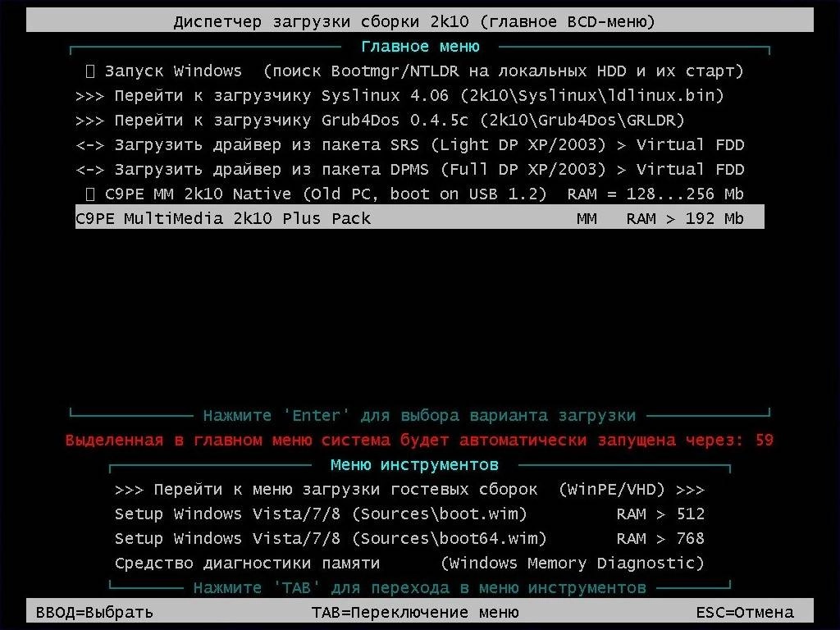Click the TAB=Переключение меню hint
Image resolution: width=840 pixels, height=630 pixels.
[415, 612]
